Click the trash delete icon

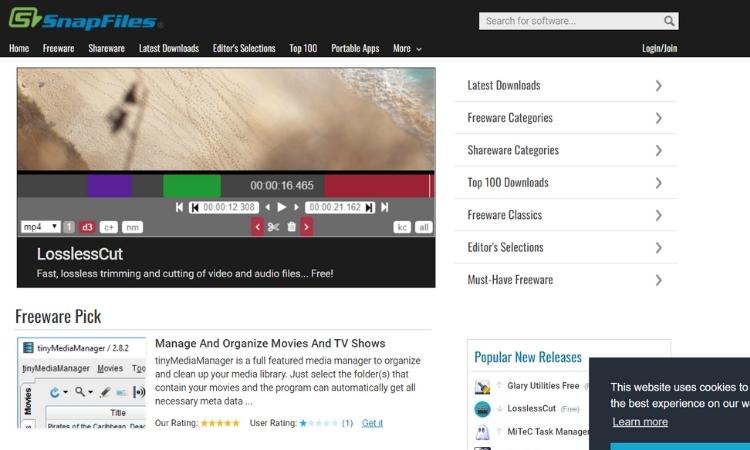(x=291, y=227)
